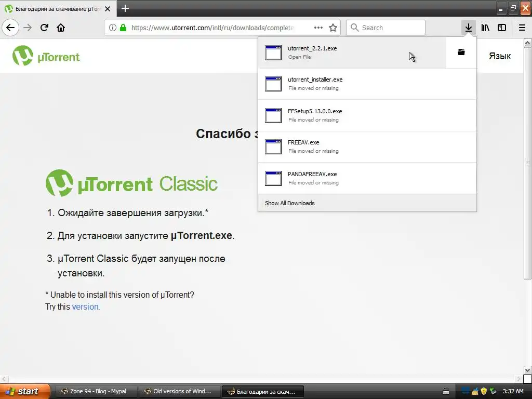The image size is (532, 399).
Task: Click the PANDAFREEAV.exe file icon
Action: tap(273, 178)
